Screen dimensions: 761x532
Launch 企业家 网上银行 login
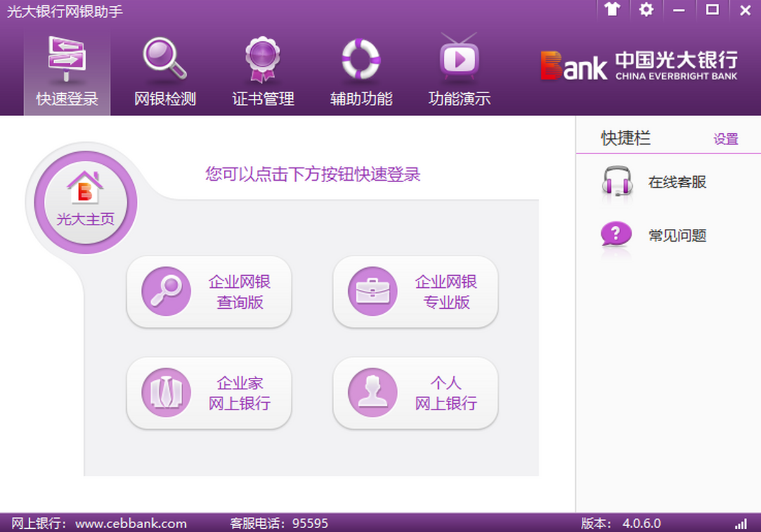click(209, 393)
